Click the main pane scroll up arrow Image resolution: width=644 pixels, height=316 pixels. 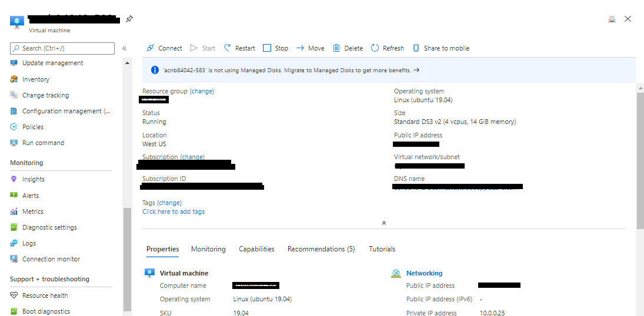pyautogui.click(x=640, y=88)
